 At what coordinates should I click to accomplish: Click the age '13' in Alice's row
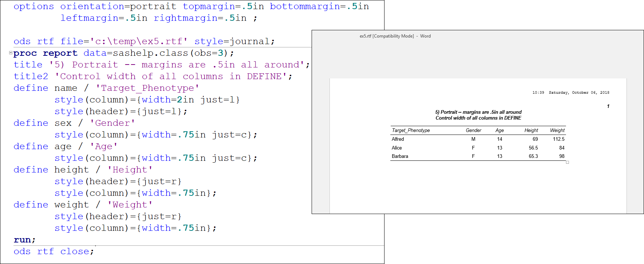(500, 148)
